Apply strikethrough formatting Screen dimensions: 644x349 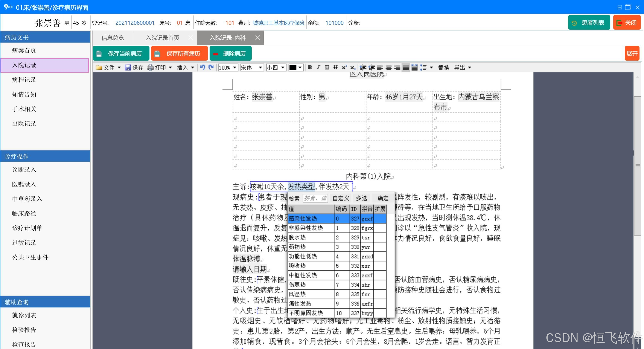pos(335,67)
